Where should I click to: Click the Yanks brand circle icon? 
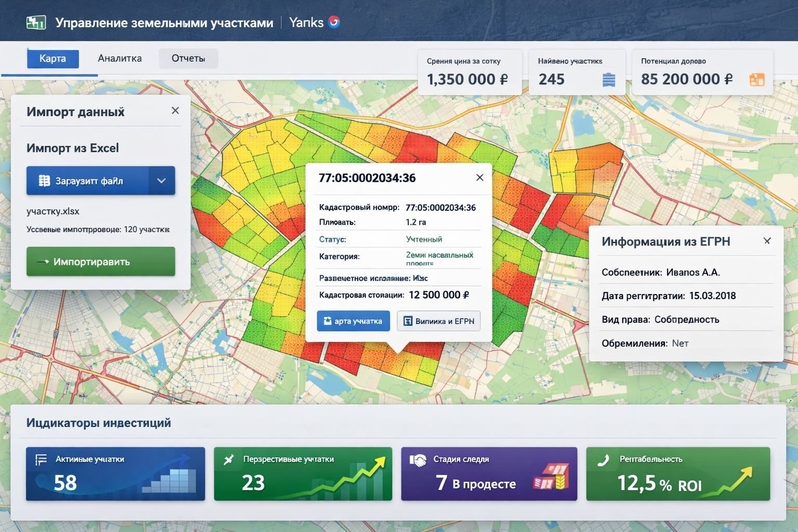334,22
